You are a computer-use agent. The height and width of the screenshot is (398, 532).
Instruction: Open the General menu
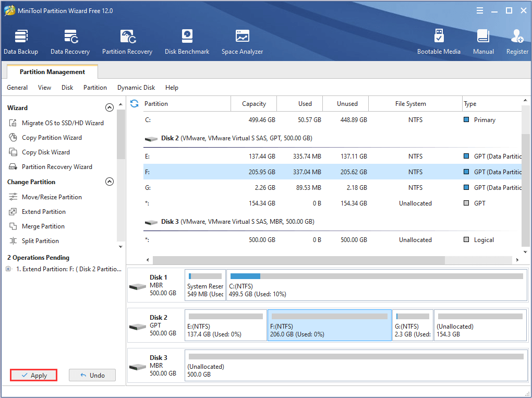pos(17,88)
